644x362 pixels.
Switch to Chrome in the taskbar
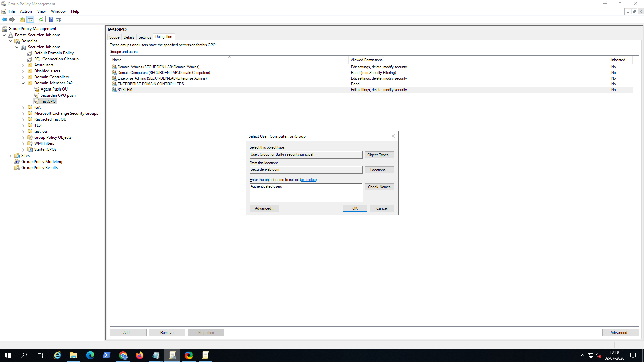coord(123,355)
